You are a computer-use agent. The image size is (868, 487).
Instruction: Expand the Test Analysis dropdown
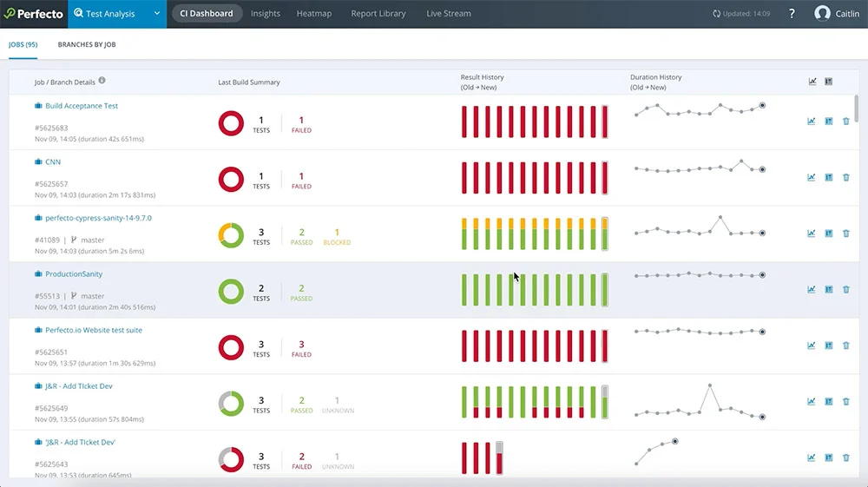(157, 14)
